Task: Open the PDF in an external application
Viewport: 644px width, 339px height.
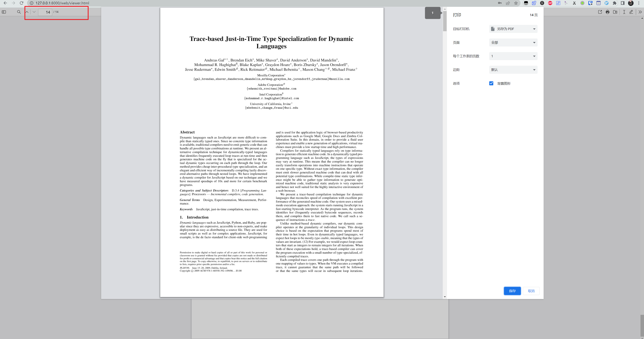Action: pyautogui.click(x=600, y=12)
